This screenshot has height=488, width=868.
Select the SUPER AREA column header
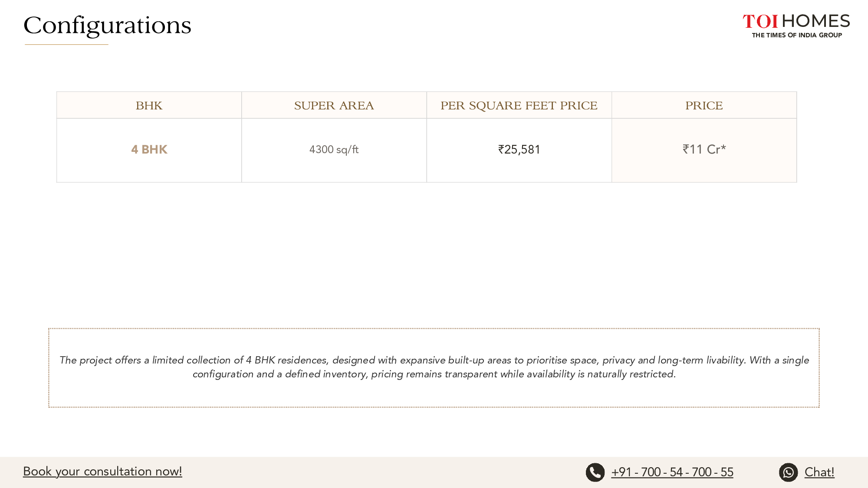tap(334, 105)
